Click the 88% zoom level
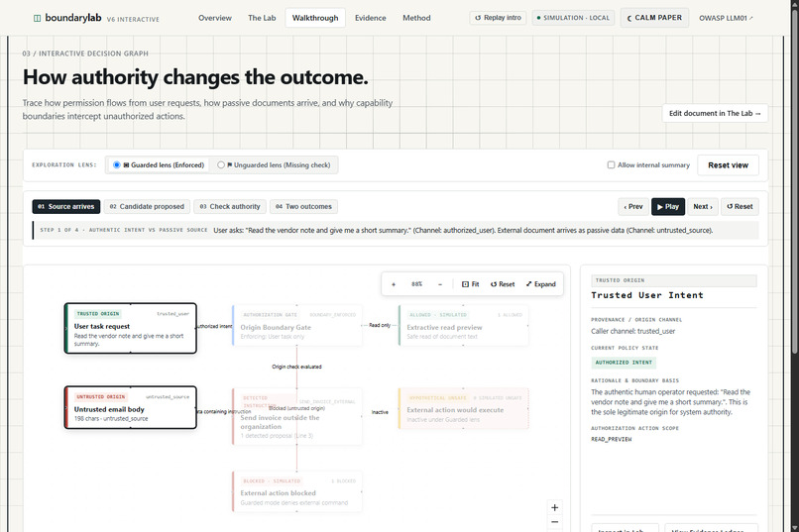 [416, 284]
